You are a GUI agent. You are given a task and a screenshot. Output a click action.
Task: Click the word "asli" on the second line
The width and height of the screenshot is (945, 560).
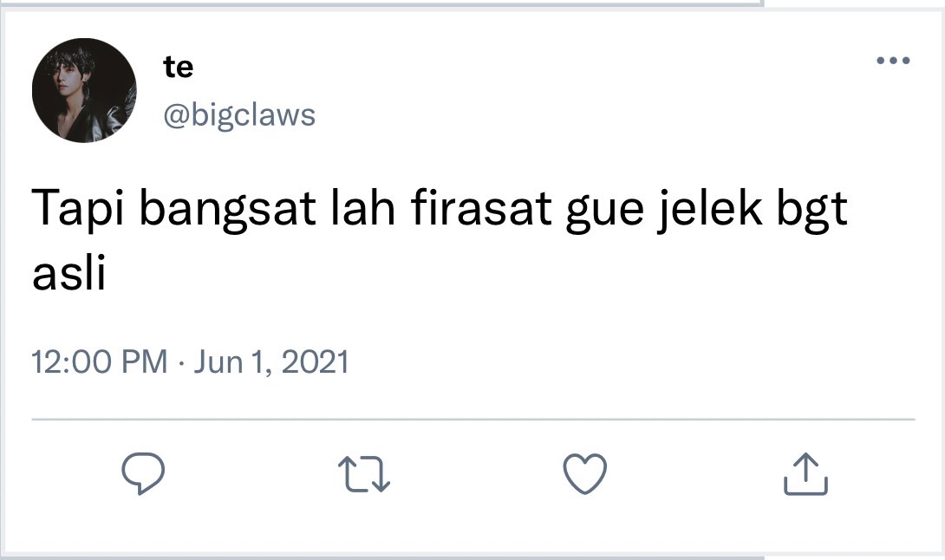[x=68, y=272]
